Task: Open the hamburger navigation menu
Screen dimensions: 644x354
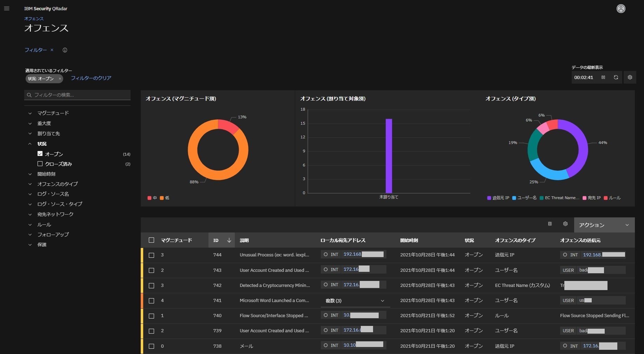Action: click(x=7, y=8)
